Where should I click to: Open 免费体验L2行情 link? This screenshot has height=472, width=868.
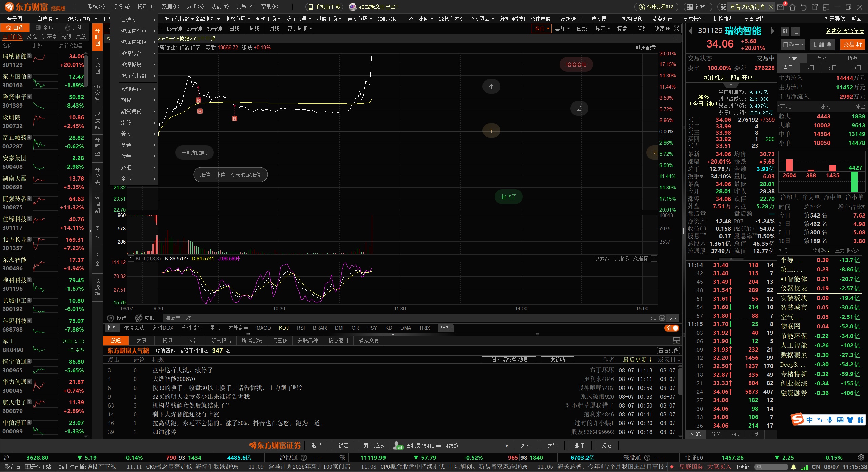[x=845, y=31]
